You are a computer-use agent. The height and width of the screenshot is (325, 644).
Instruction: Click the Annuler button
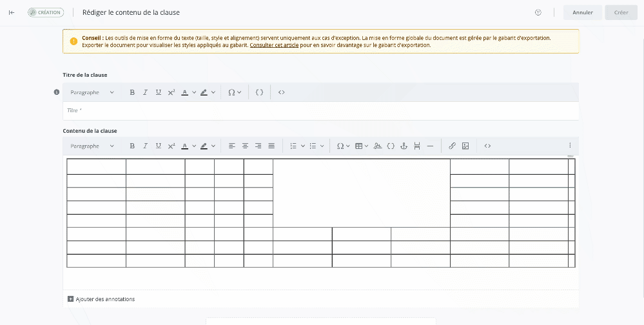point(582,12)
